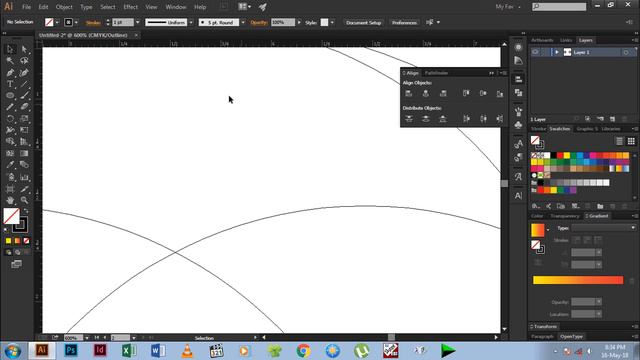Select the Zoom magnifier tool
This screenshot has height=360, width=640.
pos(24,200)
